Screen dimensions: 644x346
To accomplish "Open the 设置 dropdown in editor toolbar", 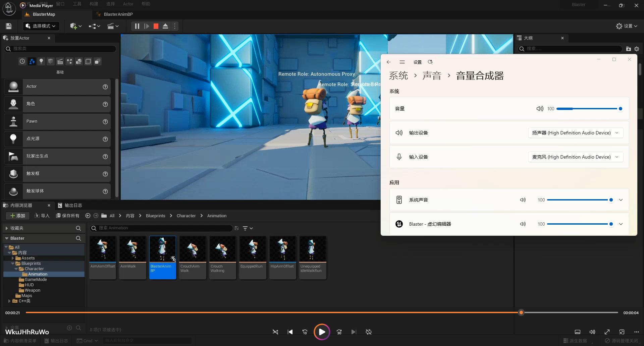I will click(x=627, y=26).
